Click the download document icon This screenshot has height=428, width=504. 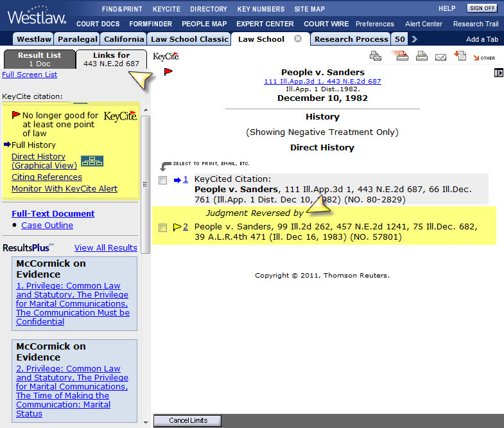click(x=460, y=56)
